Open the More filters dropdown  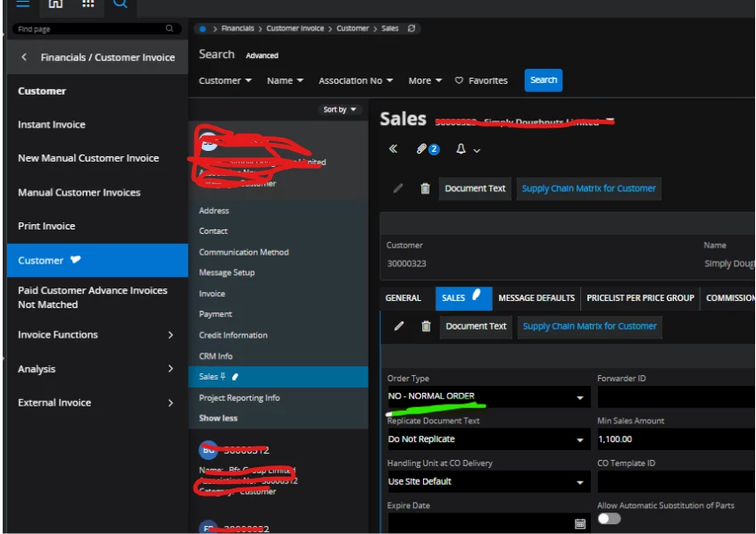click(425, 80)
